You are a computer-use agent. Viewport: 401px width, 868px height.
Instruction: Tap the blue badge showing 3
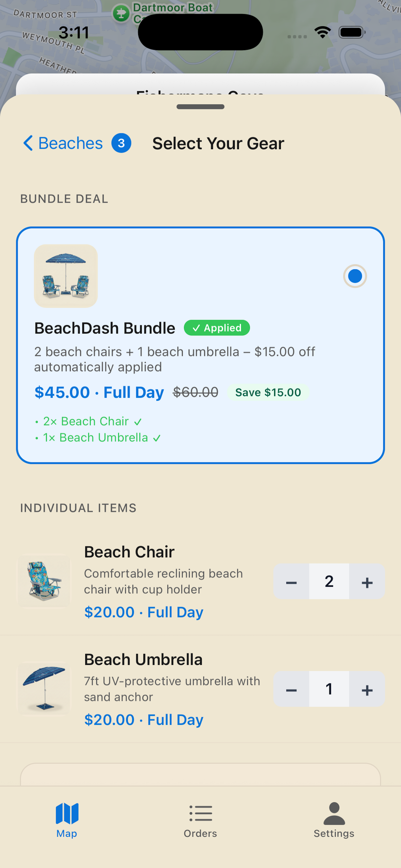tap(121, 143)
